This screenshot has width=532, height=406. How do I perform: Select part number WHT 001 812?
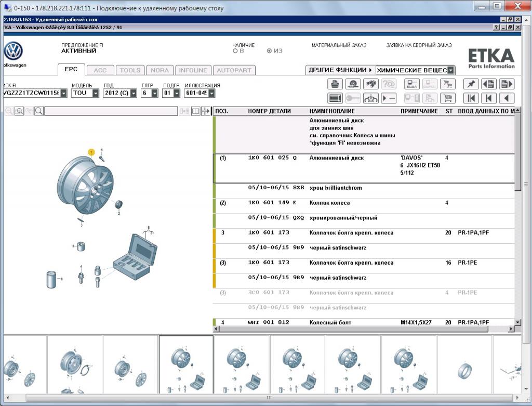pos(269,322)
